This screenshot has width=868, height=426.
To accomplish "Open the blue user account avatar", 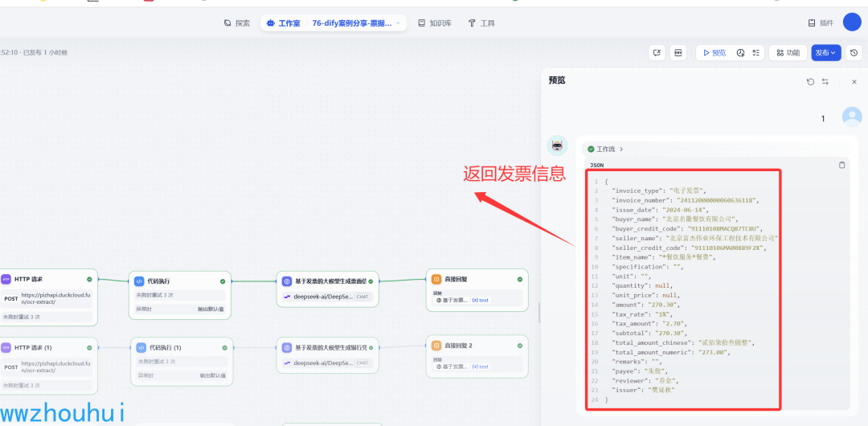I will pos(852,23).
